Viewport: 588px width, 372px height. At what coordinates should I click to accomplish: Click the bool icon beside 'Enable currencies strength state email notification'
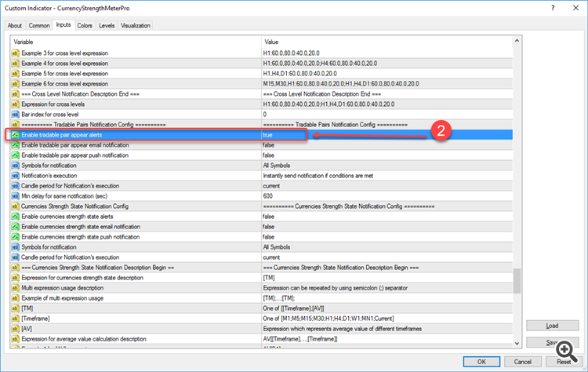point(15,227)
